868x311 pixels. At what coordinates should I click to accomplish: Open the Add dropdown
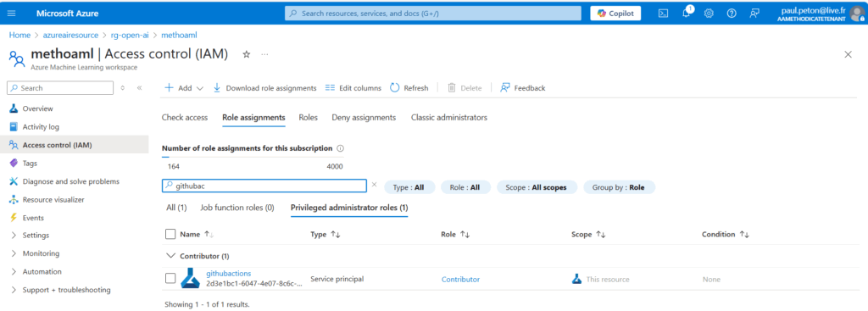(184, 88)
